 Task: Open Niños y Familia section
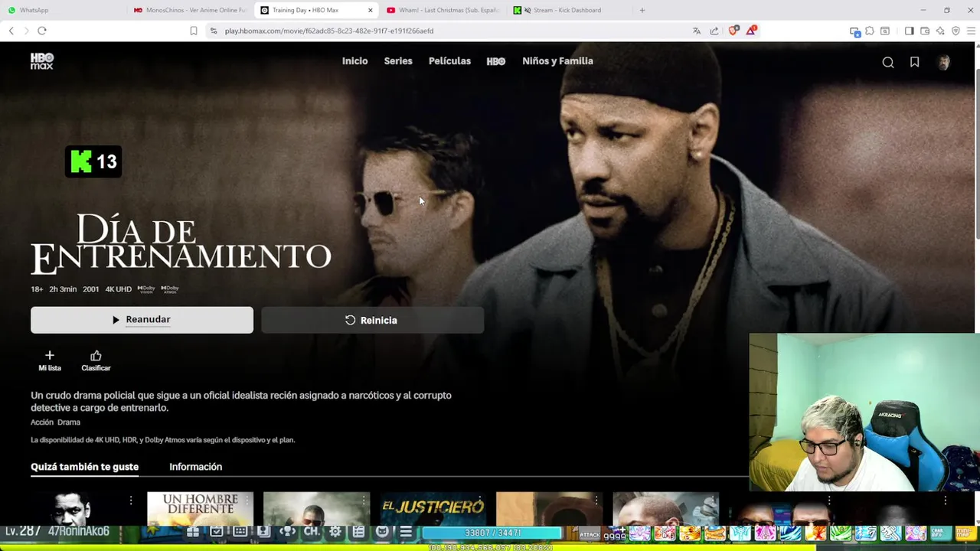[557, 61]
